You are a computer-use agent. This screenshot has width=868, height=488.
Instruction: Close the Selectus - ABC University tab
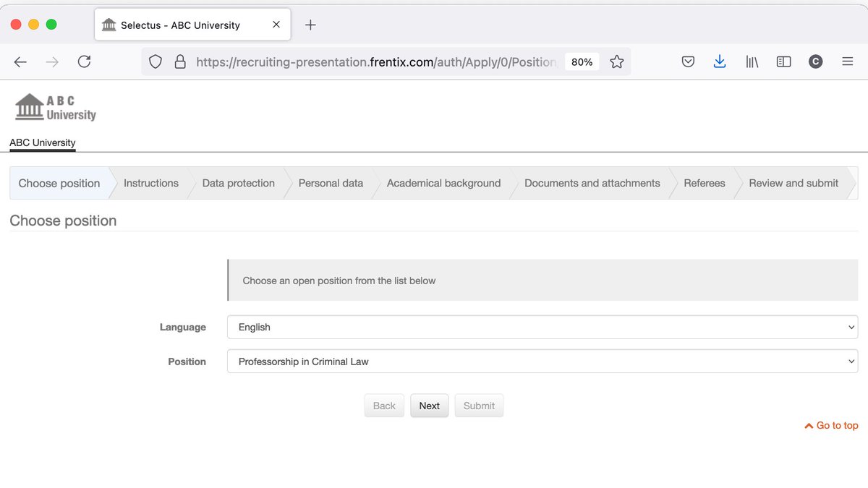coord(276,25)
